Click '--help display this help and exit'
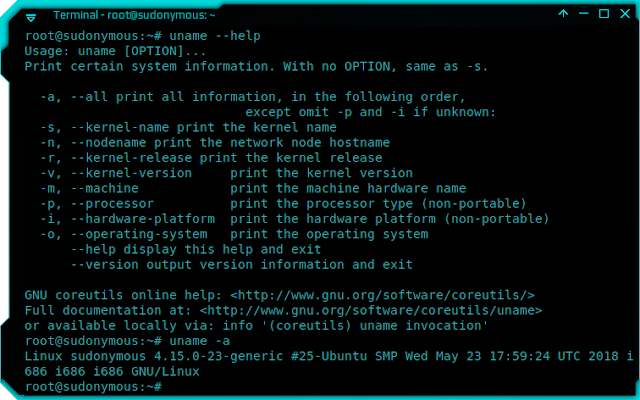Screen dimensions: 640x400 pyautogui.click(x=196, y=249)
